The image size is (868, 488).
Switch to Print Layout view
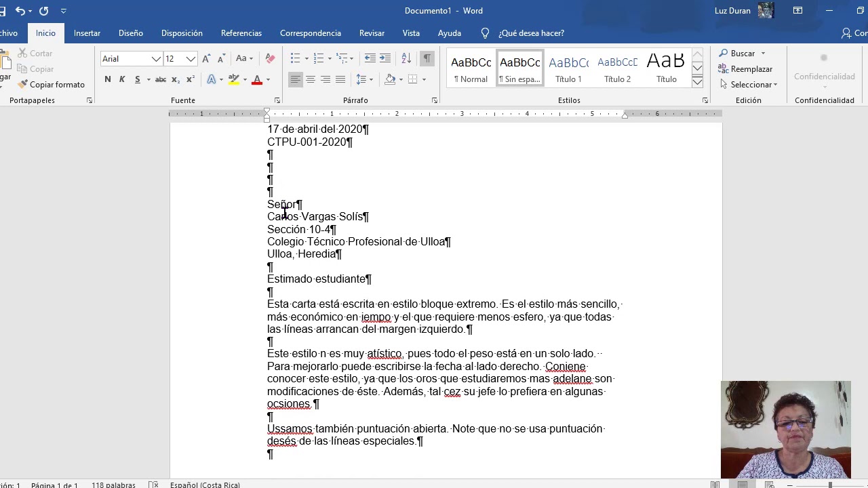coord(743,485)
